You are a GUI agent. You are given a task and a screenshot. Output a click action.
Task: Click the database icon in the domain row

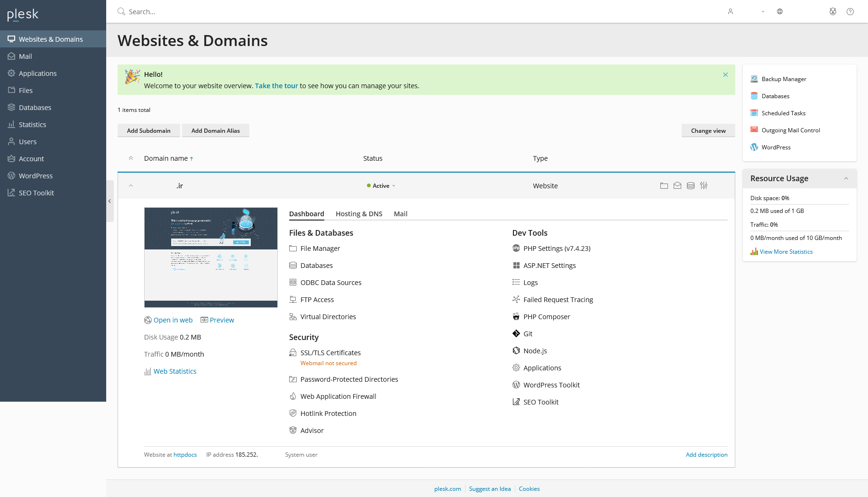[691, 186]
